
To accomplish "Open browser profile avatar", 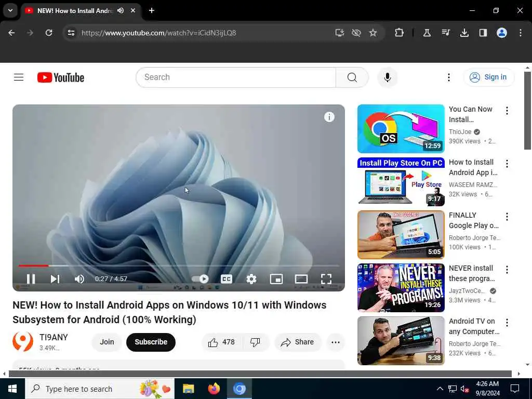I will [x=502, y=33].
